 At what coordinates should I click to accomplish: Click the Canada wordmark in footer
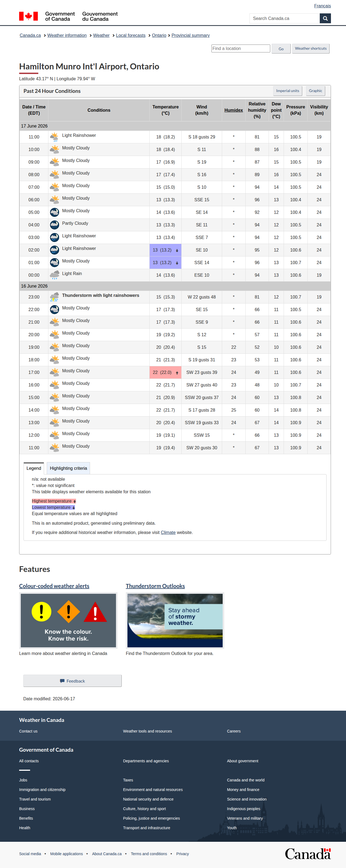click(307, 854)
